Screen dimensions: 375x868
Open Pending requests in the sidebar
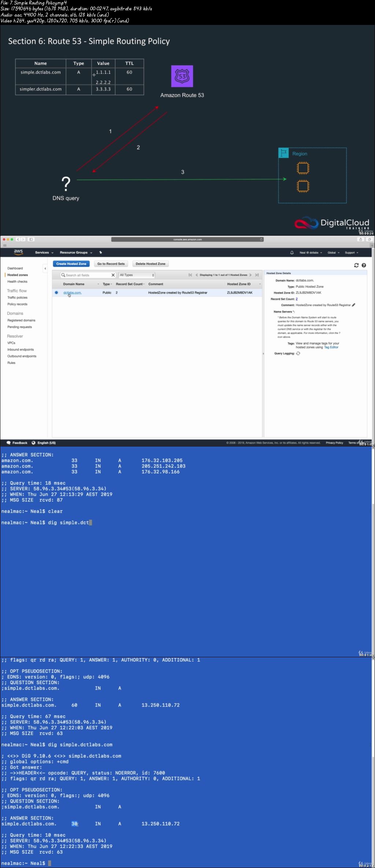click(20, 327)
